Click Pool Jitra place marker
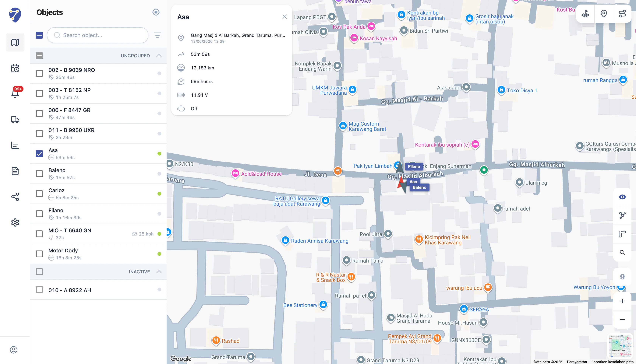 pos(388,234)
